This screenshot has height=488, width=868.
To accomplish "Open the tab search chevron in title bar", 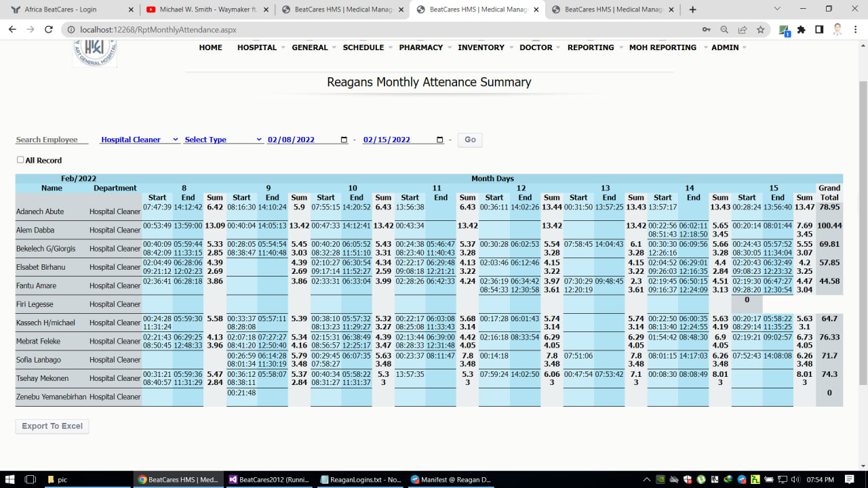I will (778, 9).
